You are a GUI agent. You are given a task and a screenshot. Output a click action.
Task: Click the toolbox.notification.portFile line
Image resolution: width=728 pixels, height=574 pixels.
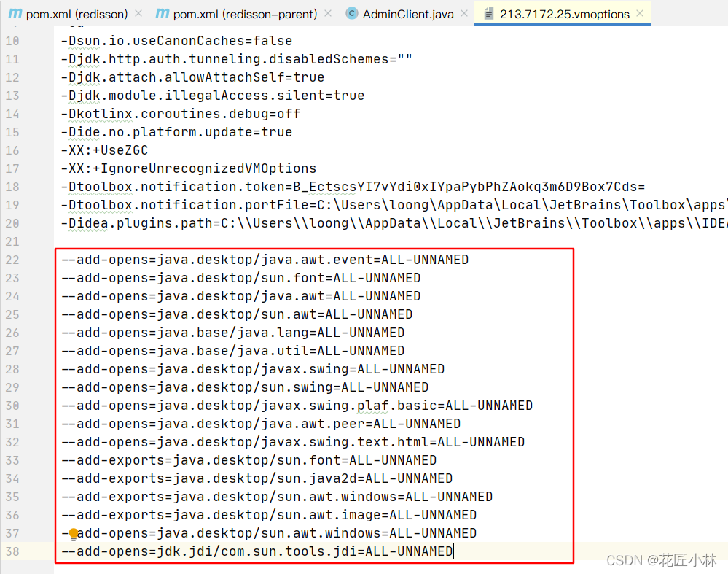(x=394, y=205)
